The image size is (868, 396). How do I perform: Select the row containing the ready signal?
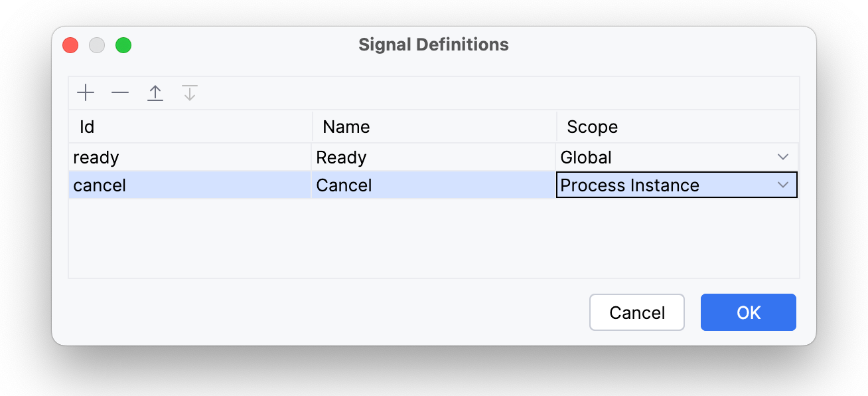point(199,157)
